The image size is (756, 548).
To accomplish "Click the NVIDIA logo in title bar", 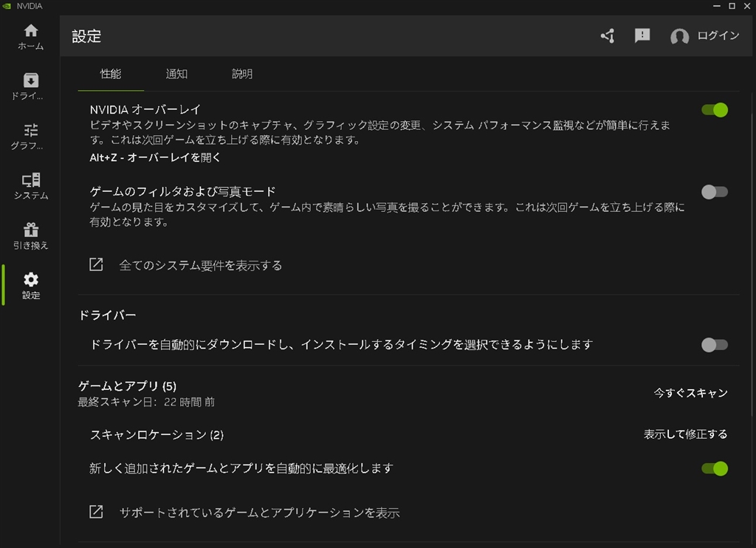I will 6,6.
